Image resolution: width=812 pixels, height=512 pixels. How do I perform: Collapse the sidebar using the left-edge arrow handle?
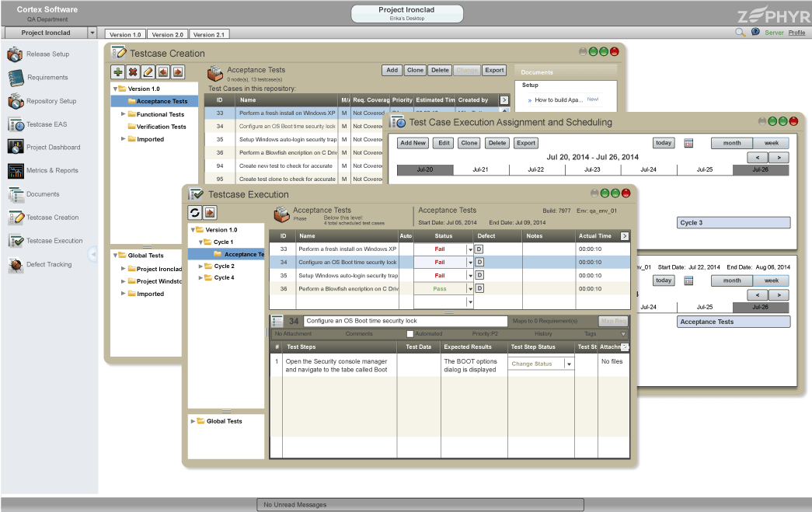(92, 254)
